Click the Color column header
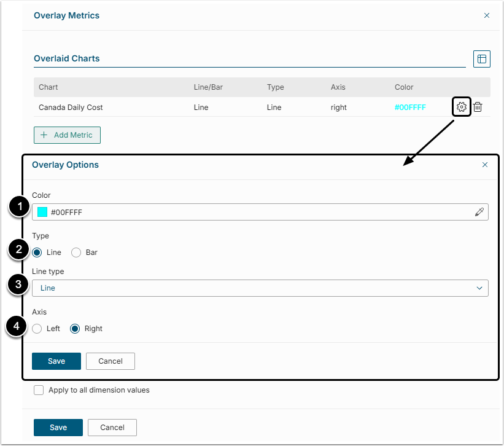 pyautogui.click(x=404, y=87)
